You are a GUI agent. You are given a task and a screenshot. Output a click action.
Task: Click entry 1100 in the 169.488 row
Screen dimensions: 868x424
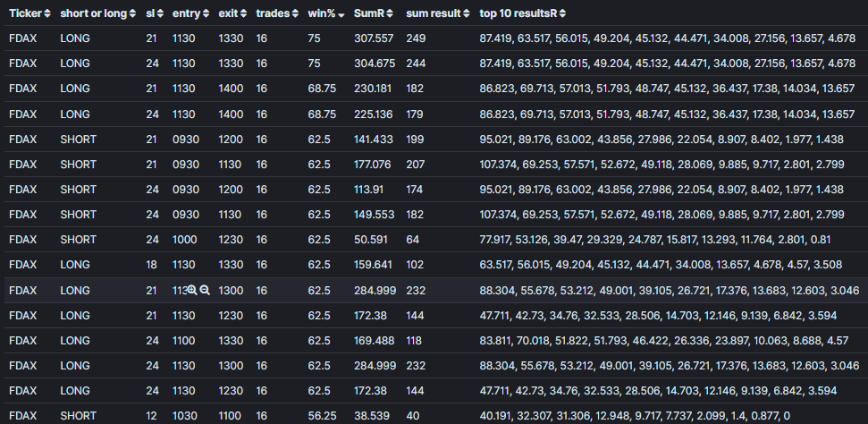pyautogui.click(x=184, y=340)
